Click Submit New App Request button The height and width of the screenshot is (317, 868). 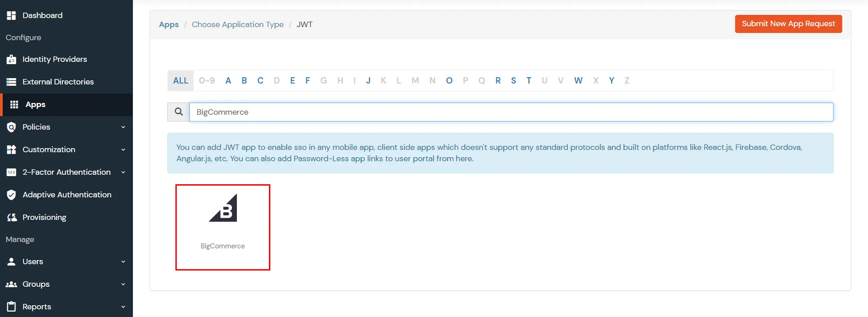point(788,24)
